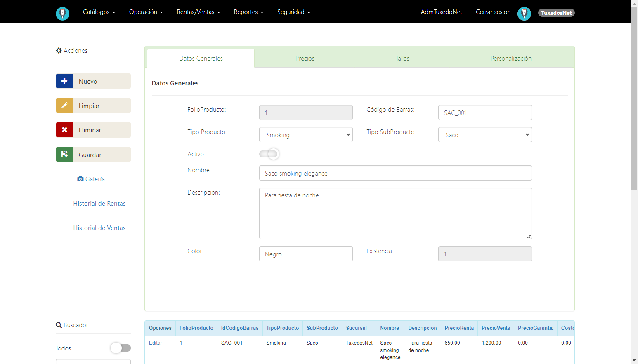Screen dimensions: 638x364
Task: Click the magnifier icon next to Buscador
Action: tap(59, 325)
